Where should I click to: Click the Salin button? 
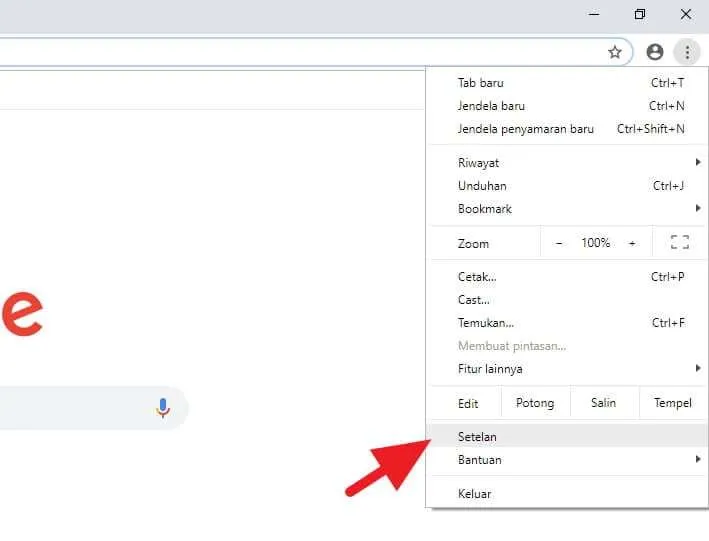click(x=604, y=403)
